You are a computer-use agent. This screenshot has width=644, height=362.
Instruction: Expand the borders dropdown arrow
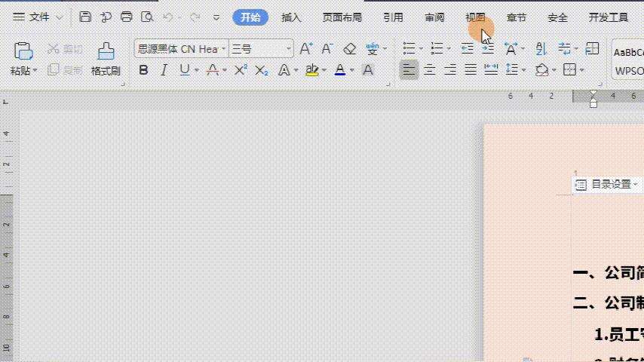[x=582, y=71]
